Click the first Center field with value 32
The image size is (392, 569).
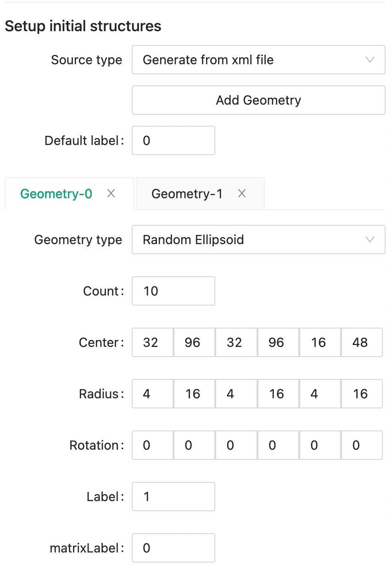152,342
